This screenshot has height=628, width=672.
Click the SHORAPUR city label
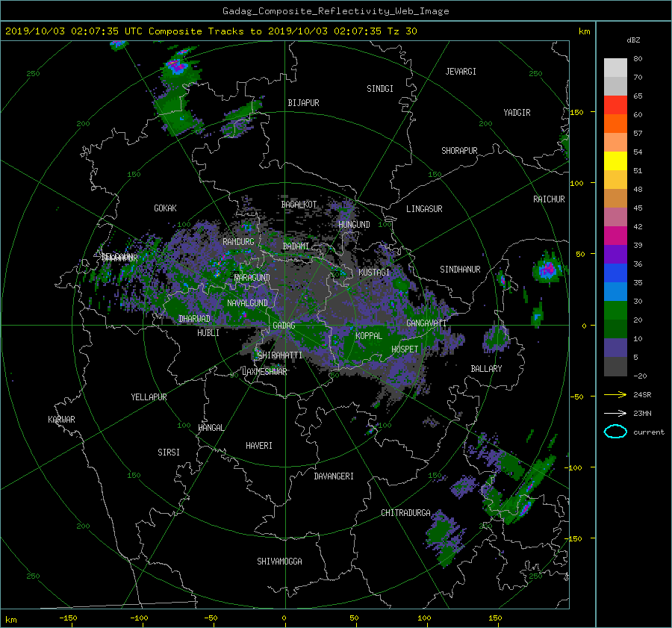(459, 151)
